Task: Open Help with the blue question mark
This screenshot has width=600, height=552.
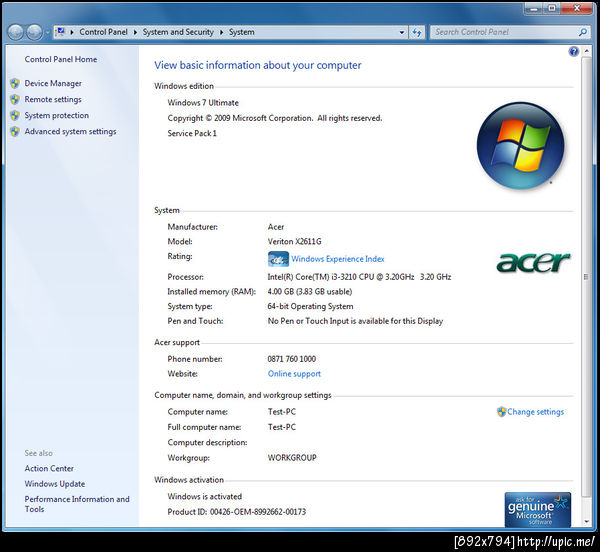Action: (x=573, y=51)
